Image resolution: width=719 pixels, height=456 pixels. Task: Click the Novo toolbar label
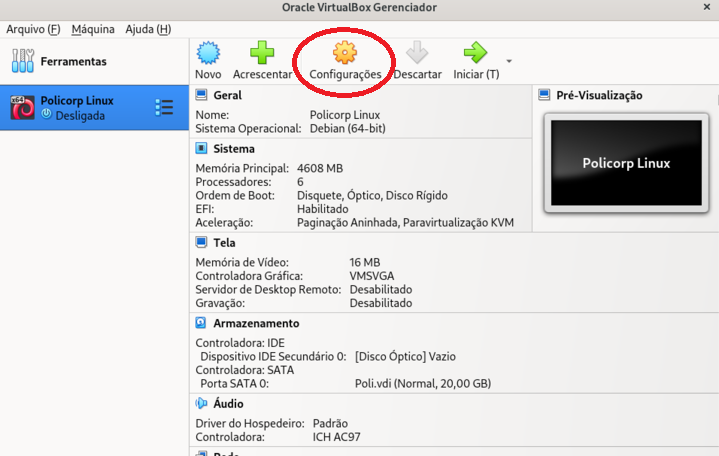point(208,74)
